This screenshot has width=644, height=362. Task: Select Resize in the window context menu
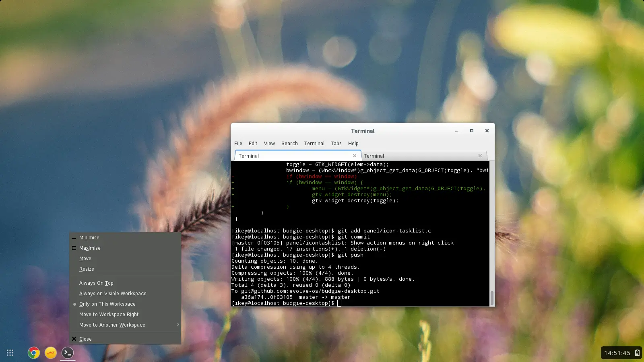125,269
